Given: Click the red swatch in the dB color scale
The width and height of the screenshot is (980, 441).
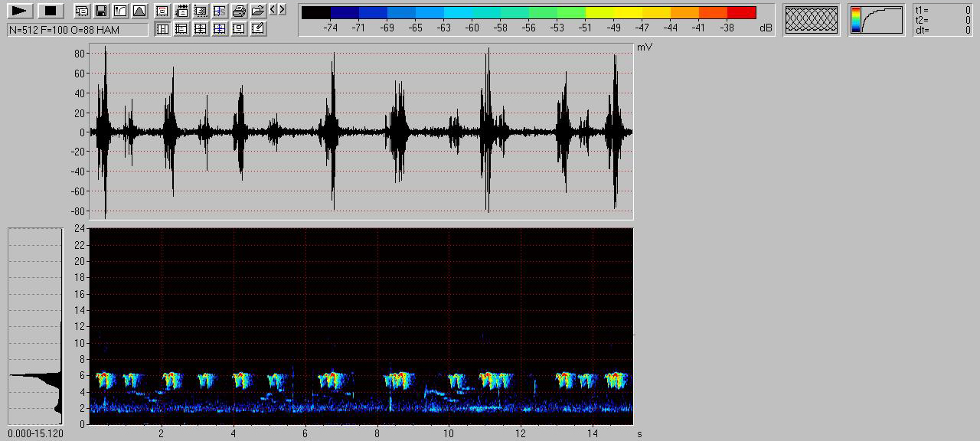Looking at the screenshot, I should [741, 12].
